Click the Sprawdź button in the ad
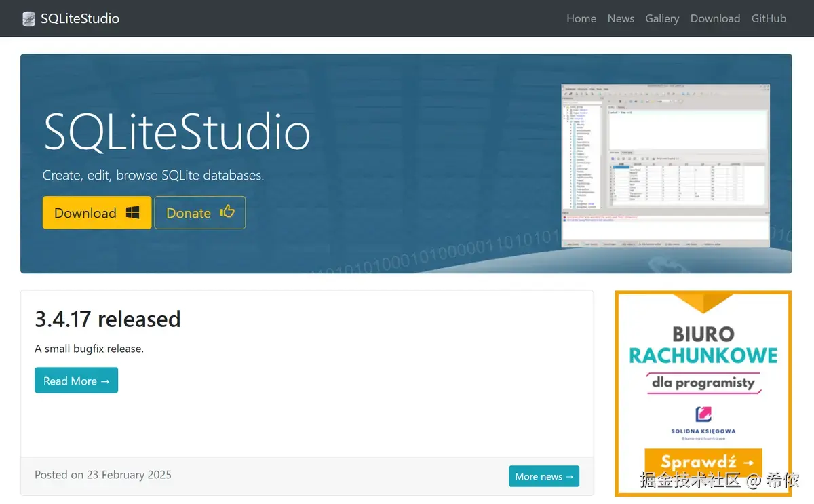This screenshot has width=814, height=504. click(x=703, y=463)
